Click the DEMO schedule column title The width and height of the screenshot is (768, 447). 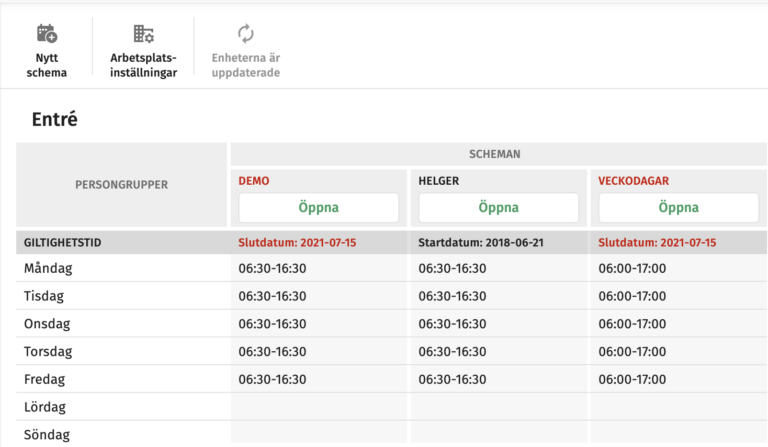coord(254,181)
